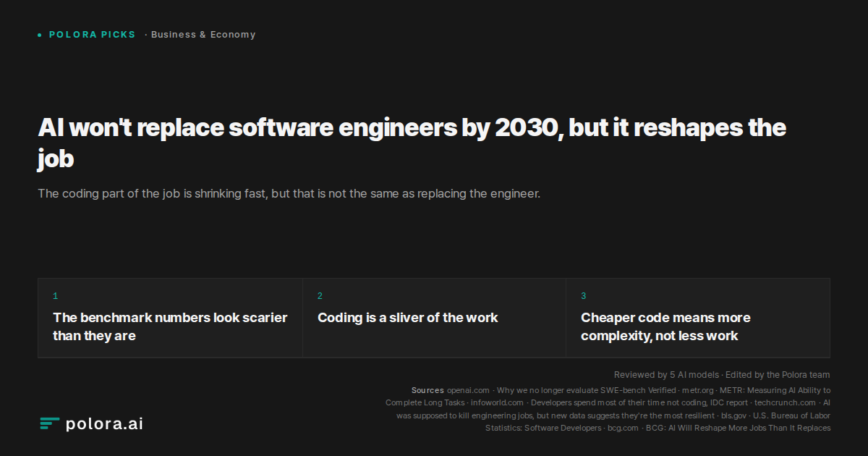Open the bcg.com source

(623, 428)
